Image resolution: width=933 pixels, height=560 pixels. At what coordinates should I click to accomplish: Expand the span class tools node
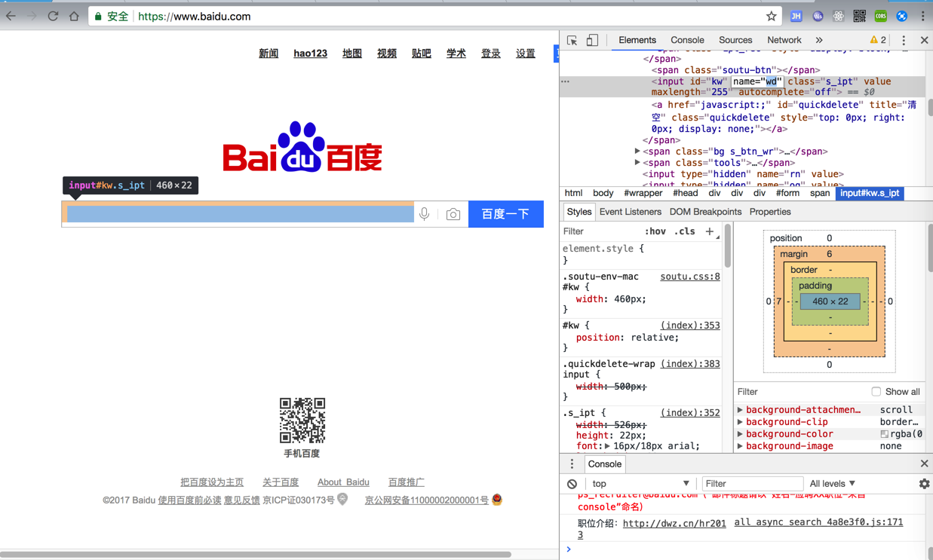pyautogui.click(x=638, y=163)
